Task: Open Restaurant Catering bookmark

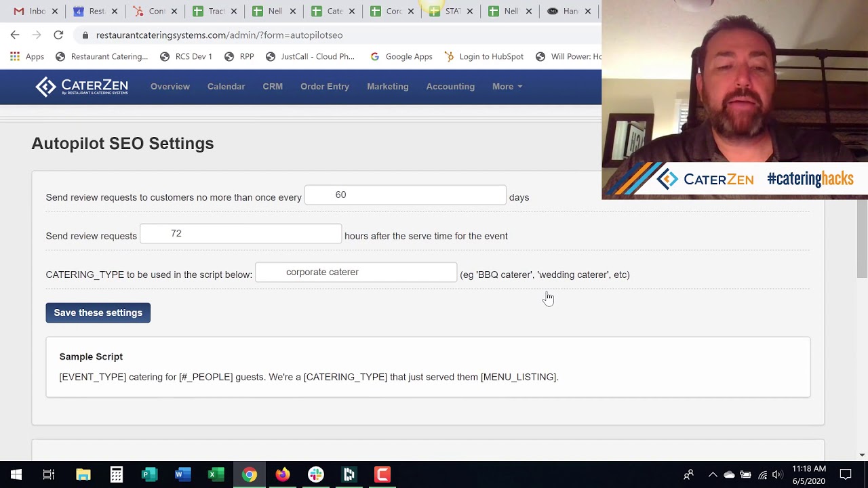Action: [102, 56]
